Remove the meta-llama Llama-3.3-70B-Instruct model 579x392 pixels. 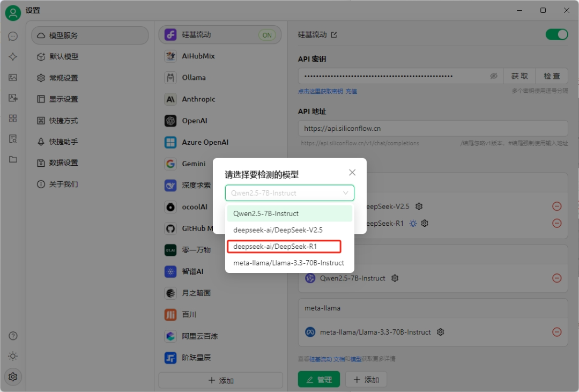tap(557, 332)
